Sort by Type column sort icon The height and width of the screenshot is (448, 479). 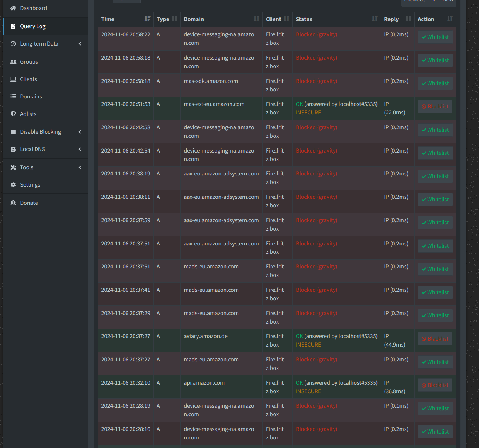pyautogui.click(x=175, y=19)
